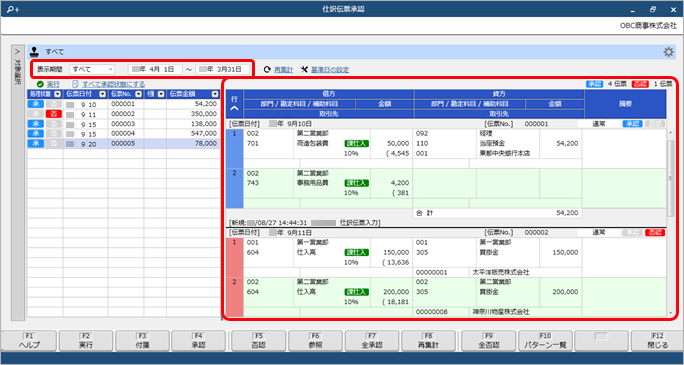
Task: Click the 再集計 link
Action: click(x=283, y=70)
